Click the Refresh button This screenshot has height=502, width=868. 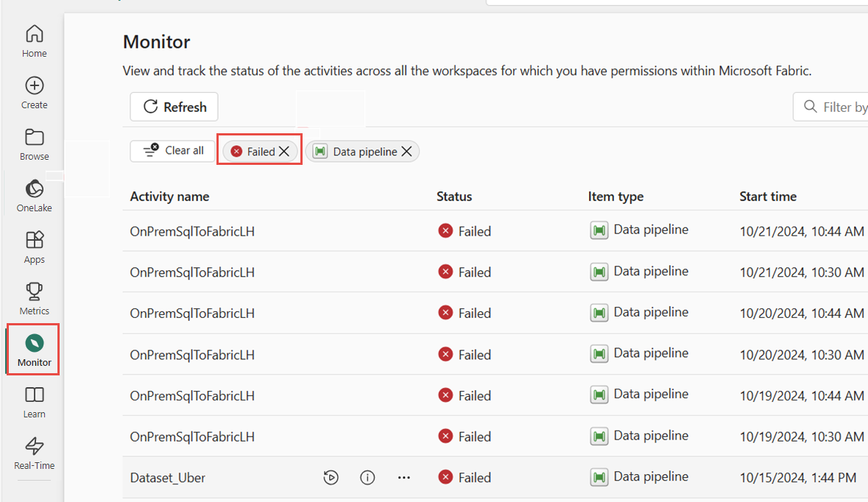coord(174,107)
